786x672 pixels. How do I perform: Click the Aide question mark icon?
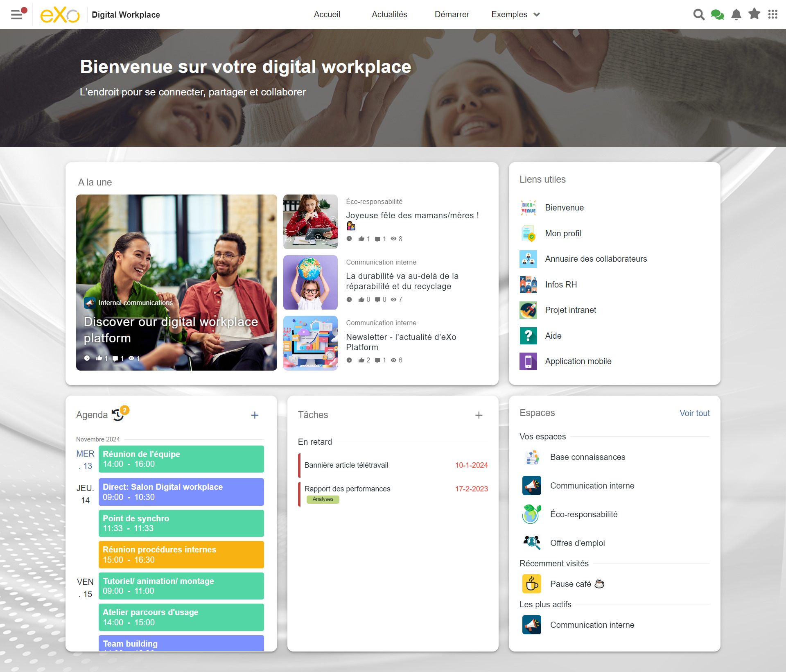528,336
